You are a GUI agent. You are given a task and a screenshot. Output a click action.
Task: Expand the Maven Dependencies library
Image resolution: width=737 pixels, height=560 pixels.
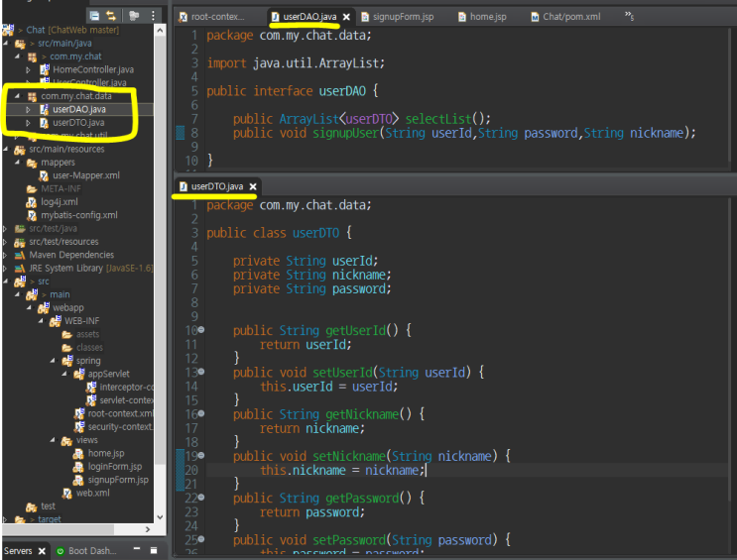(5, 255)
